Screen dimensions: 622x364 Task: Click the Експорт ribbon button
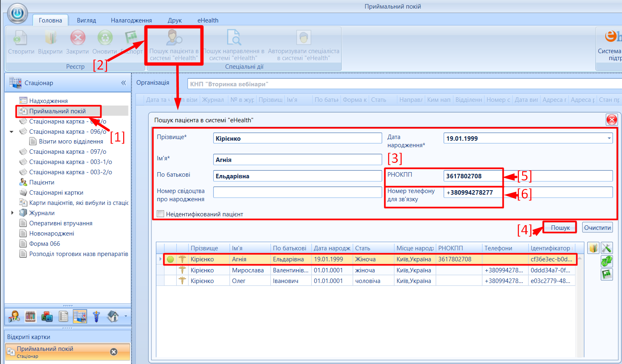click(x=132, y=42)
